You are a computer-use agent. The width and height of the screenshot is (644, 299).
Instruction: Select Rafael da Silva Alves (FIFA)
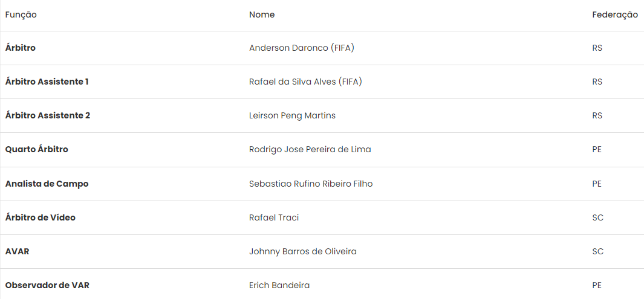(x=305, y=82)
